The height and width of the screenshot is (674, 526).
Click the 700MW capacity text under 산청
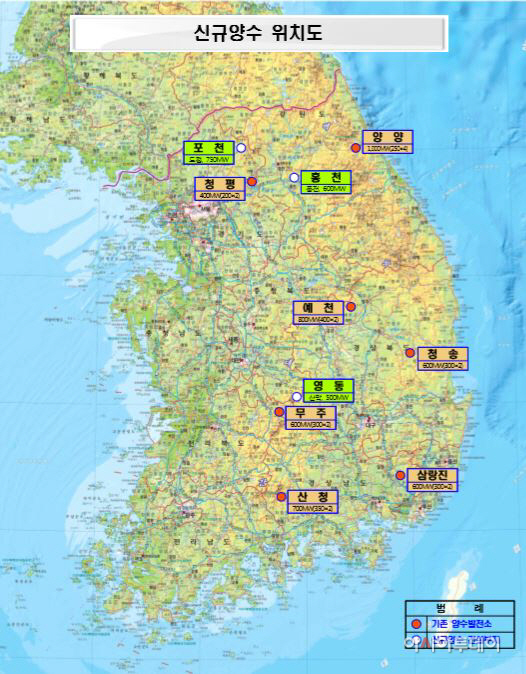point(313,509)
